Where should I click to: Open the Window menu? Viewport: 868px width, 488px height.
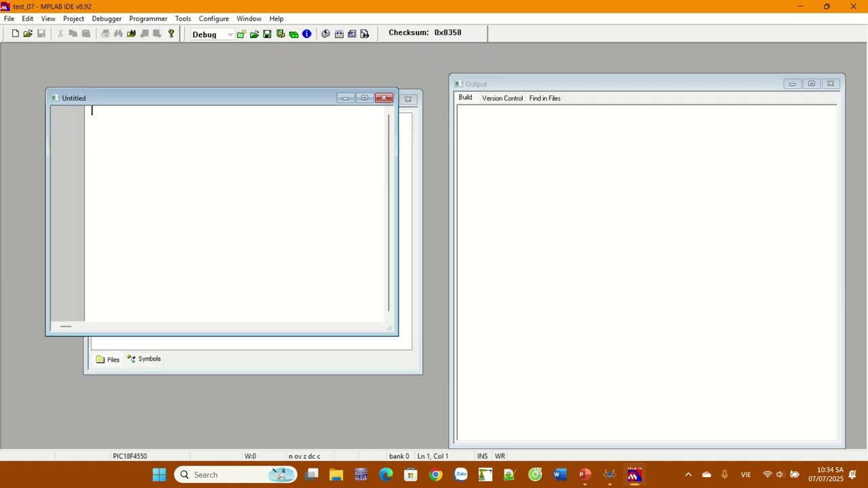coord(249,18)
